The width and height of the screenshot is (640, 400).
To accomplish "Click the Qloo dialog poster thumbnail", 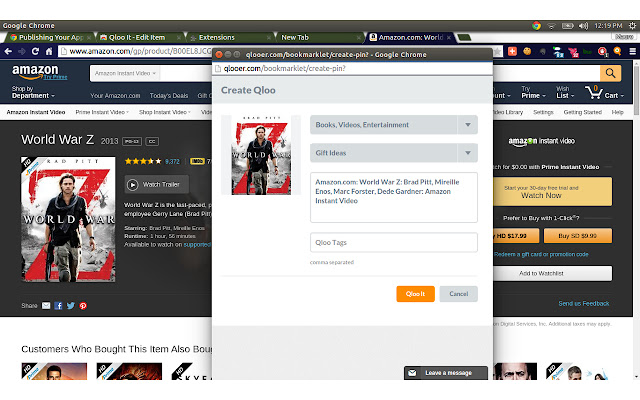I will pos(261,155).
